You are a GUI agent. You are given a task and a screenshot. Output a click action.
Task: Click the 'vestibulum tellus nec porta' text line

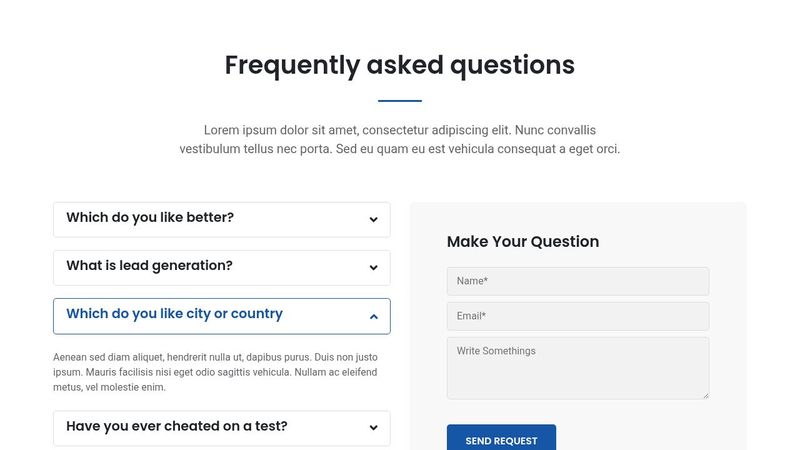[400, 149]
